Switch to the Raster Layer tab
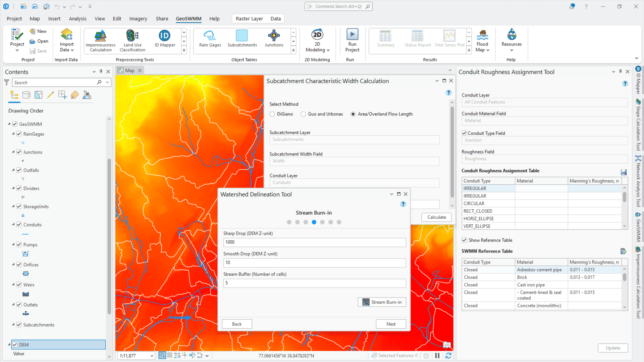The image size is (644, 362). [249, 18]
